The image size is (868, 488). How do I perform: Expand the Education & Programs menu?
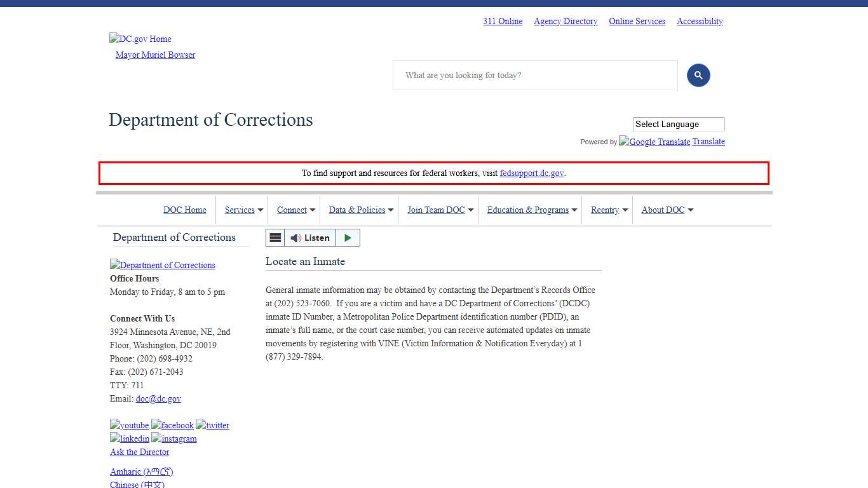coord(531,210)
